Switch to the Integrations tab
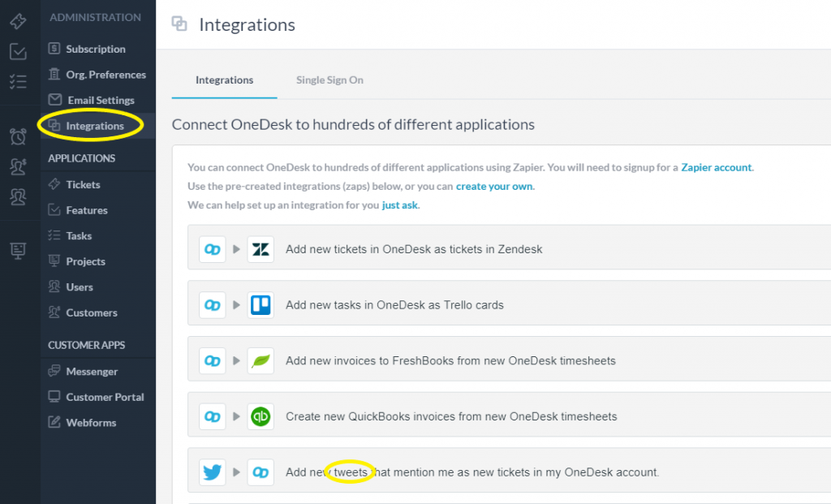This screenshot has width=831, height=504. (x=224, y=80)
